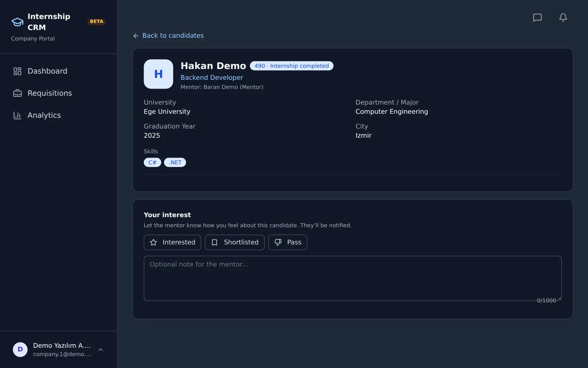Click the C# skill tag

click(153, 162)
